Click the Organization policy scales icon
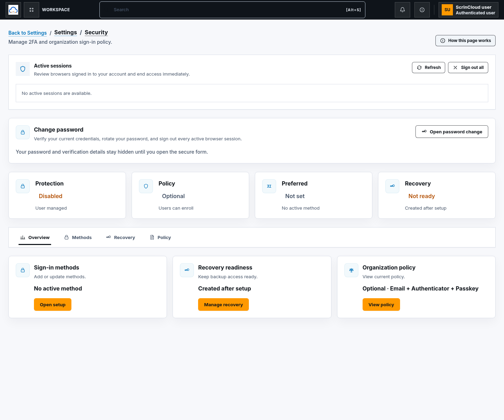Viewport: 504px width, 420px height. (351, 270)
